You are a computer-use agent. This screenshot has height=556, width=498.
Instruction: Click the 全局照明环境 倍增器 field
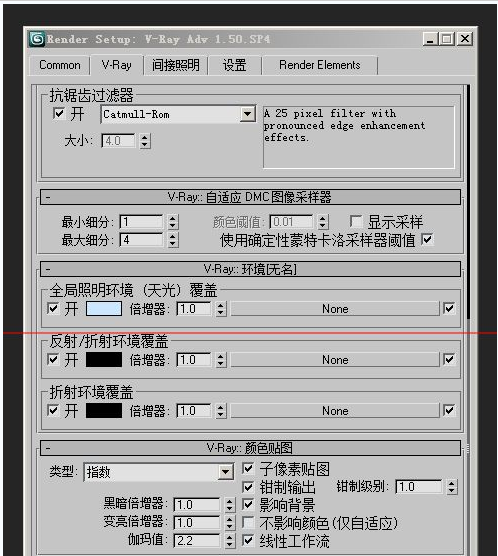(x=194, y=309)
